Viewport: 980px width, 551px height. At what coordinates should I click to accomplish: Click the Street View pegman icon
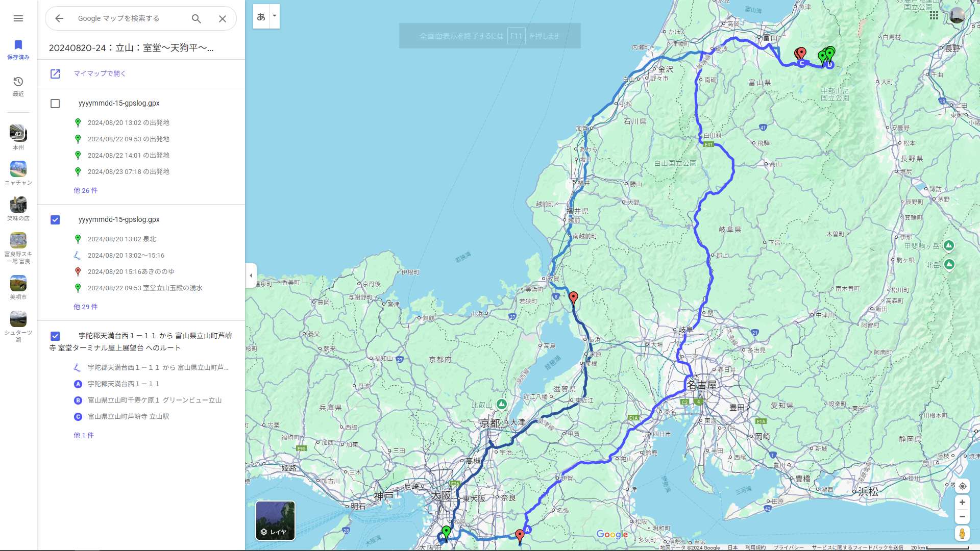pos(962,534)
